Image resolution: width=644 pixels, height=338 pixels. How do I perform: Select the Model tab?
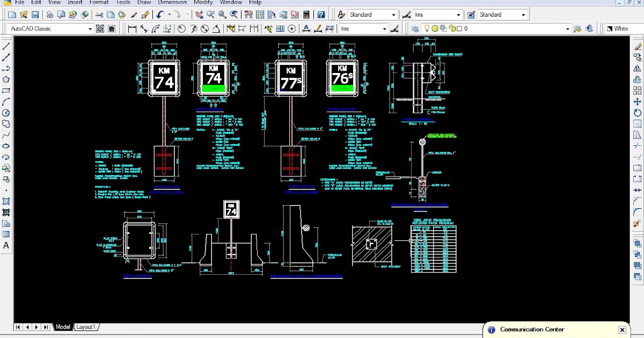[x=63, y=326]
